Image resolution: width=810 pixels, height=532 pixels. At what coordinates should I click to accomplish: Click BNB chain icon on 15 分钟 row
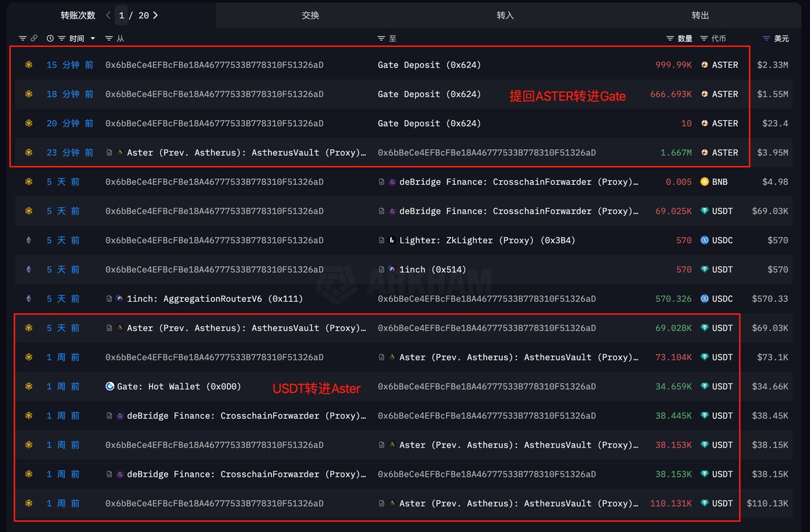(28, 65)
